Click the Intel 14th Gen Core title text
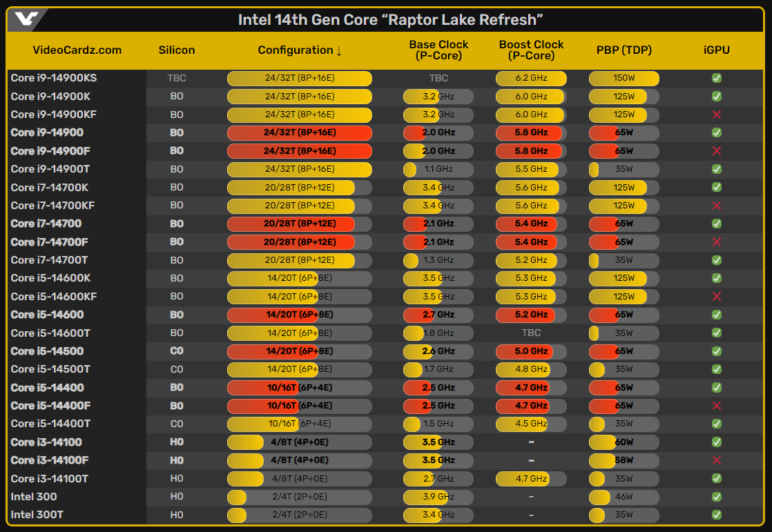Image resolution: width=772 pixels, height=532 pixels. [x=390, y=20]
